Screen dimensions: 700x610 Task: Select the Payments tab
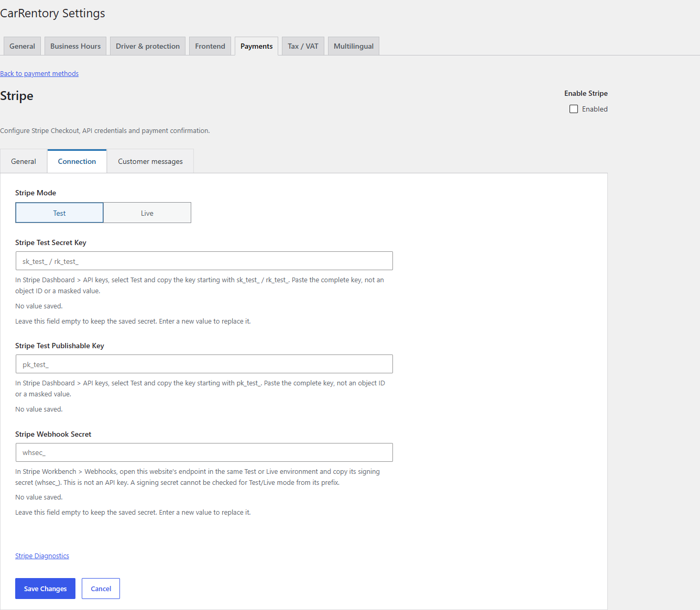[x=257, y=46]
